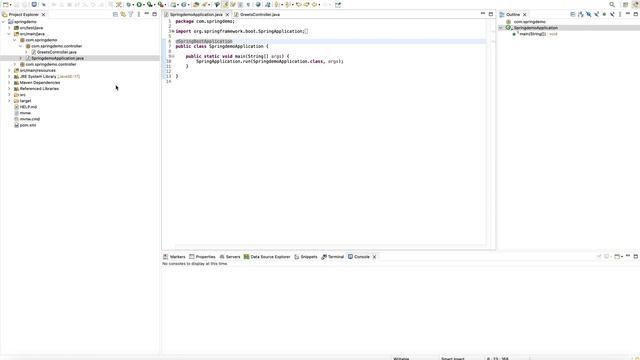The width and height of the screenshot is (640, 360).
Task: Click the External Tools run icon
Action: pos(161,4)
